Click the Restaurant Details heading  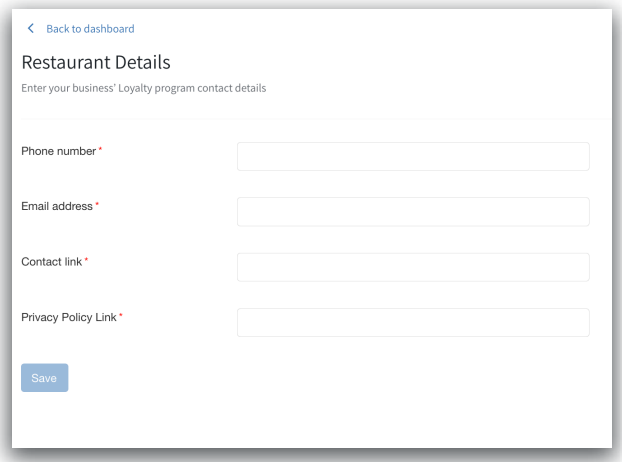96,62
